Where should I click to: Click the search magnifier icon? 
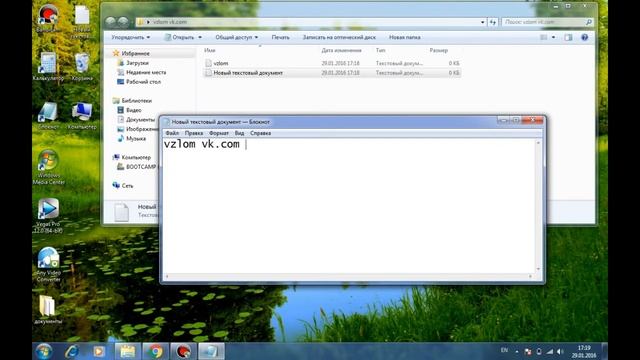point(589,22)
